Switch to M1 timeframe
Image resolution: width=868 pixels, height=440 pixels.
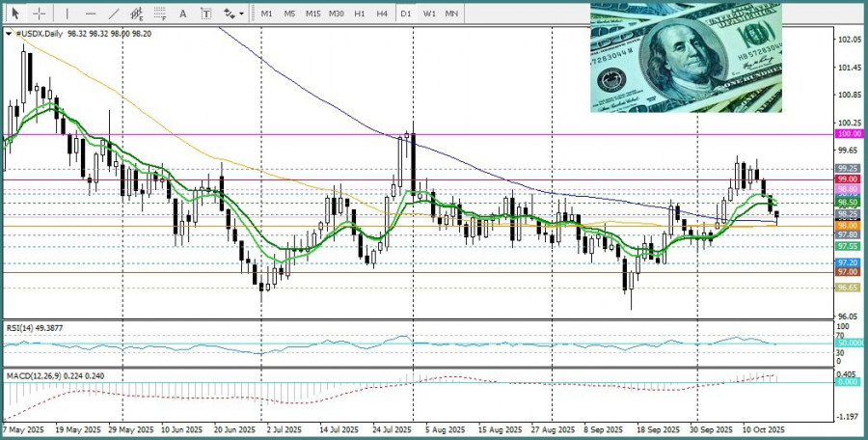pyautogui.click(x=266, y=14)
